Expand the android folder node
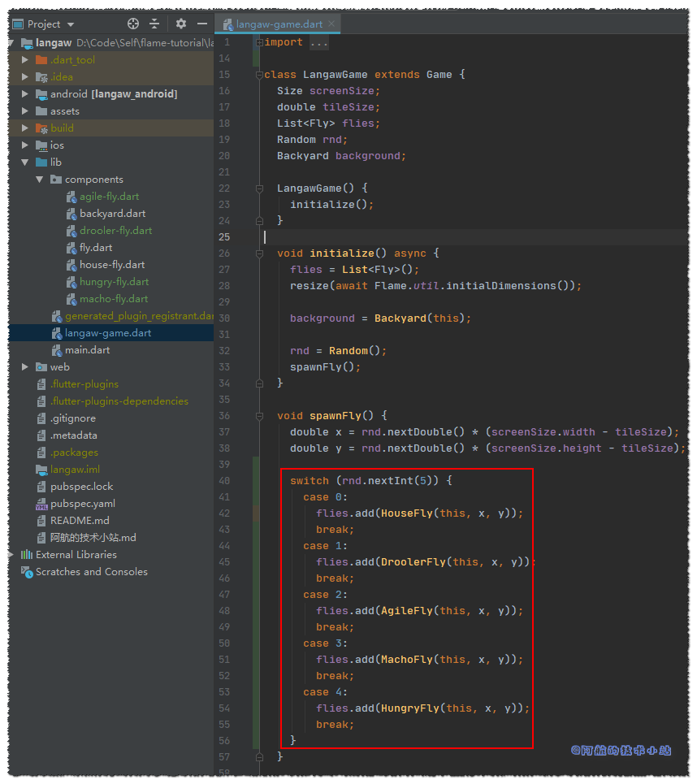697x784 pixels. coord(25,94)
